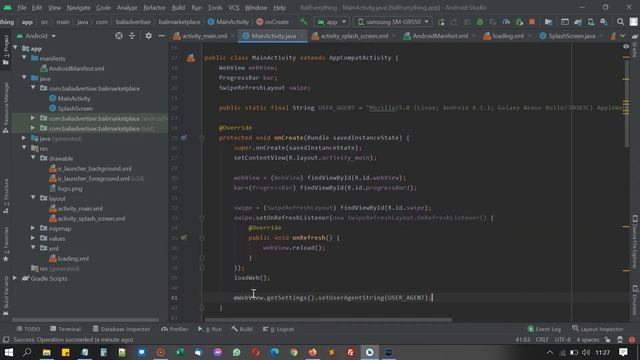Open the AVD Manager icon
The width and height of the screenshot is (640, 360).
coord(591,22)
